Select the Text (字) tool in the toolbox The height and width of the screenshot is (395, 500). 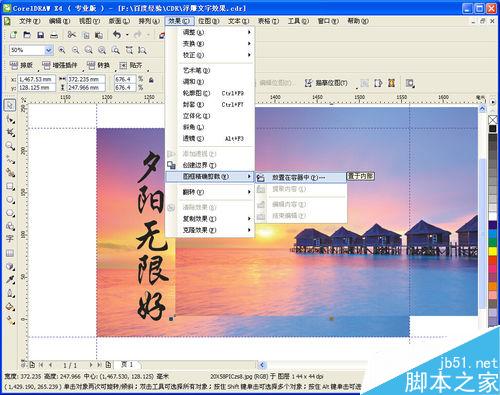click(10, 239)
